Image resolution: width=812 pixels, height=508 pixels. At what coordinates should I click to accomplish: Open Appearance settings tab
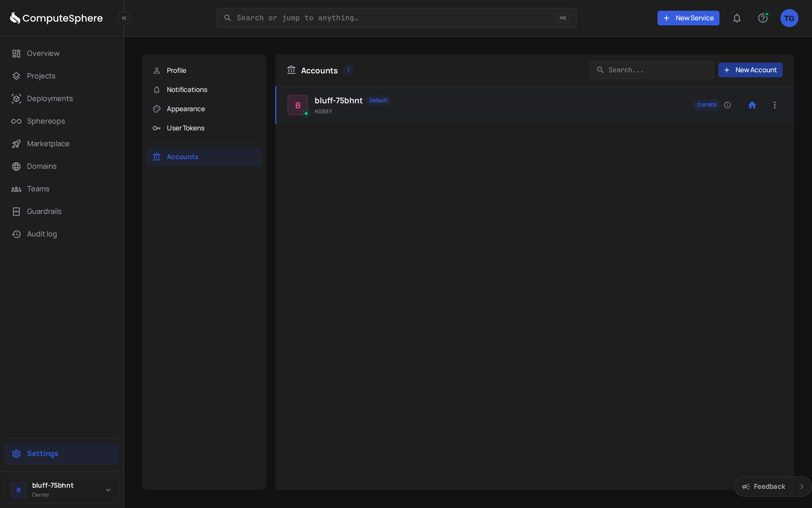tap(204, 109)
